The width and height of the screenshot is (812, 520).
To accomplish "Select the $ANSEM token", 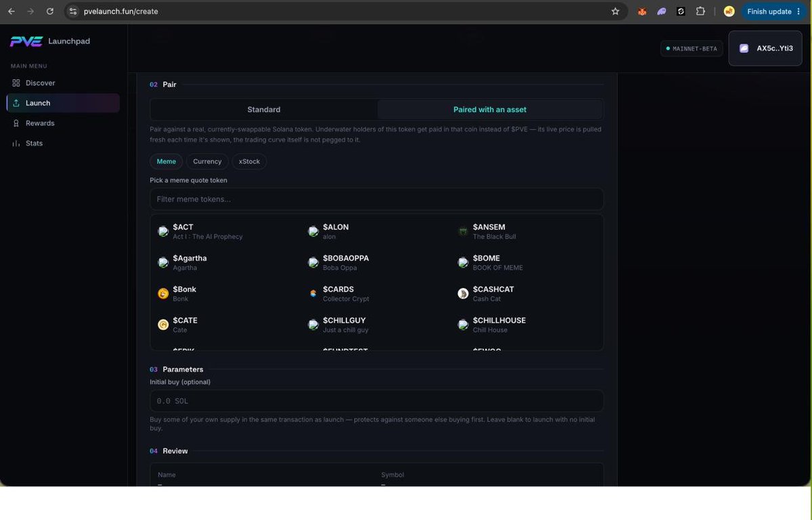I will [x=526, y=231].
